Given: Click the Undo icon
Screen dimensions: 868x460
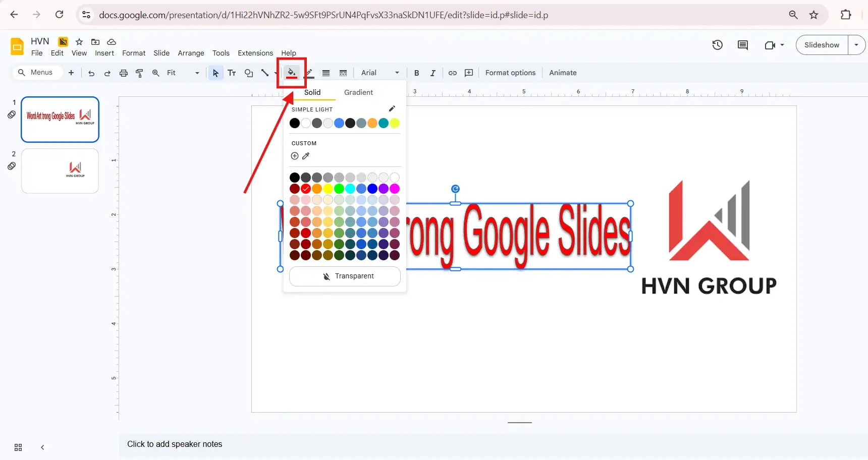Looking at the screenshot, I should click(91, 73).
